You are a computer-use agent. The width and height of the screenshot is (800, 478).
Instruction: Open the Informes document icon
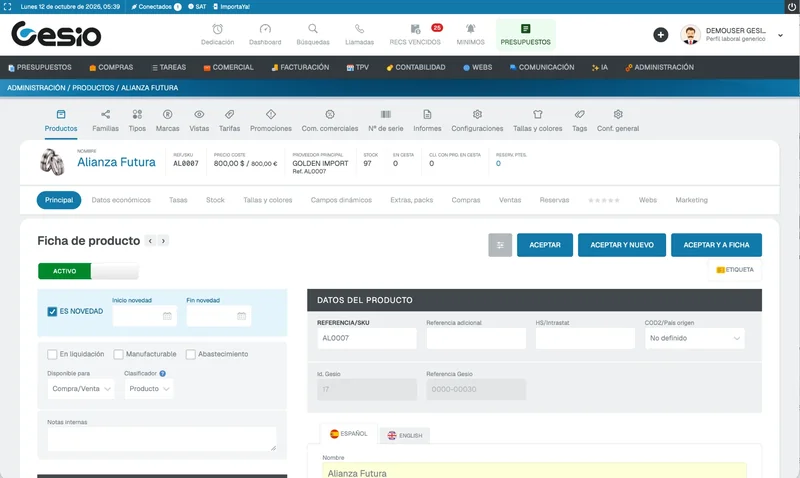pyautogui.click(x=427, y=114)
